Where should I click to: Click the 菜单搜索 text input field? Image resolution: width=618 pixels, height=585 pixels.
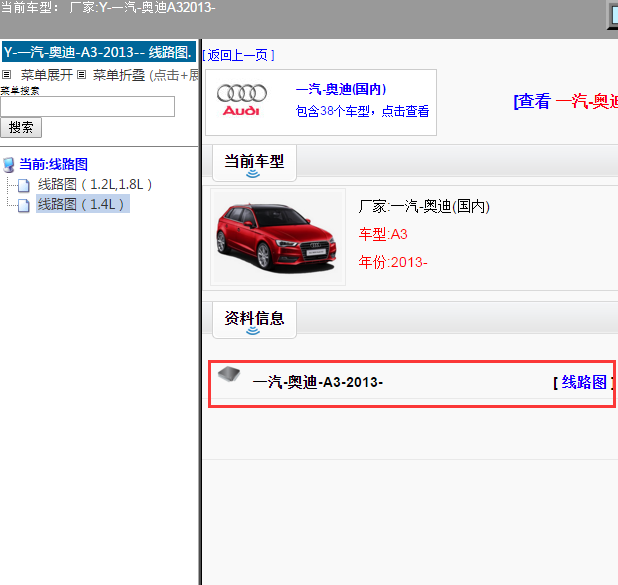click(87, 106)
